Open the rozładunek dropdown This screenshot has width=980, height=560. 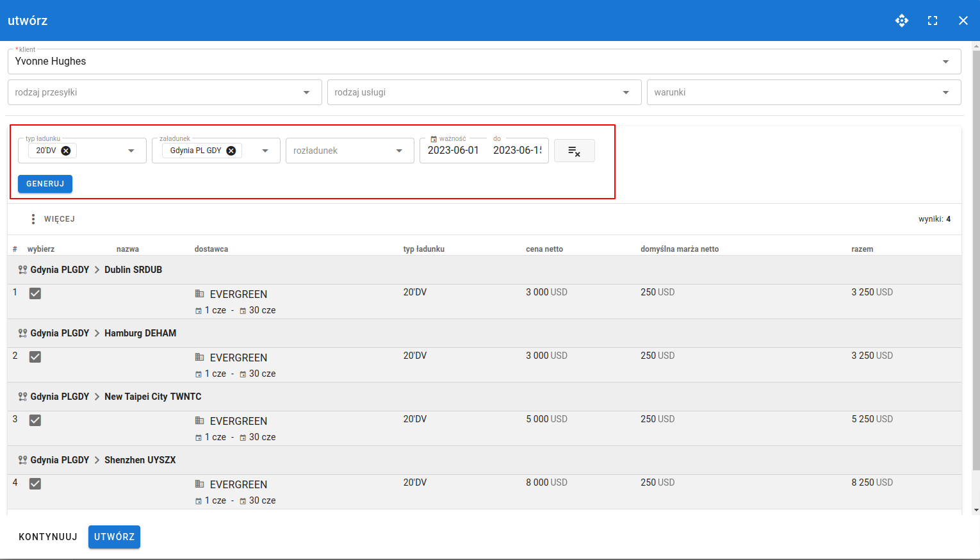tap(350, 151)
